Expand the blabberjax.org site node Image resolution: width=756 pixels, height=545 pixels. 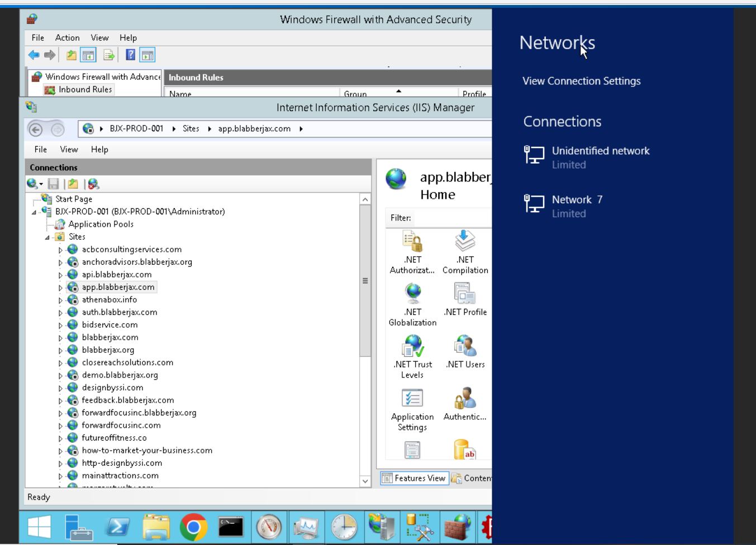pos(60,351)
